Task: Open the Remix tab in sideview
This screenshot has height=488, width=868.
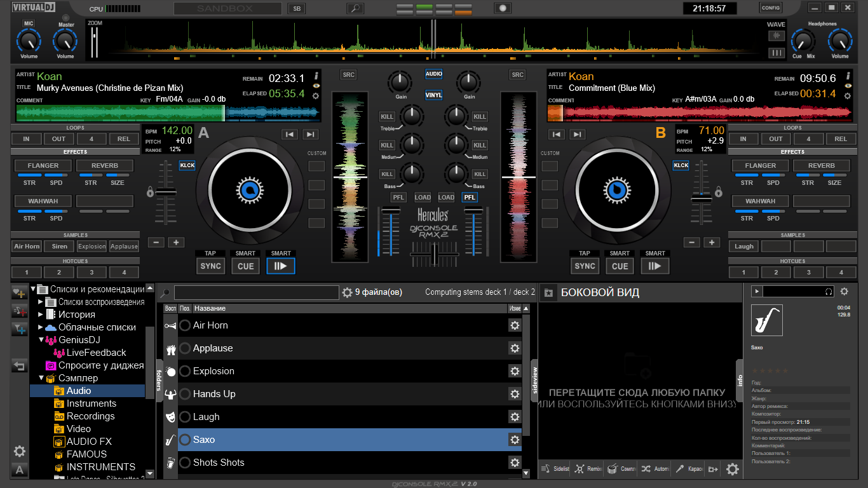Action: click(588, 469)
